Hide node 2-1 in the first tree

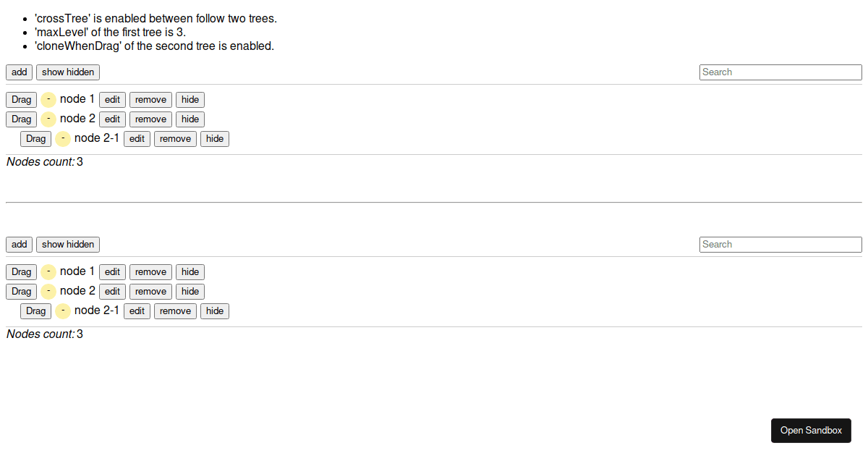215,139
